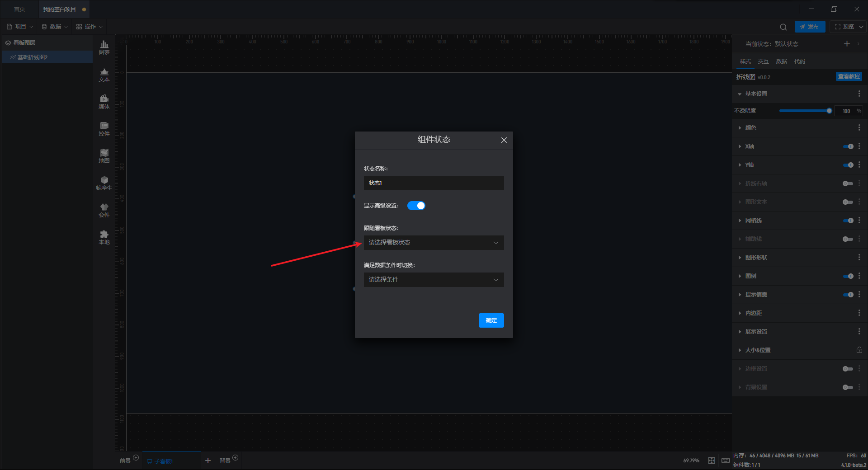Open 网格线 more options menu
The height and width of the screenshot is (470, 868).
[859, 221]
